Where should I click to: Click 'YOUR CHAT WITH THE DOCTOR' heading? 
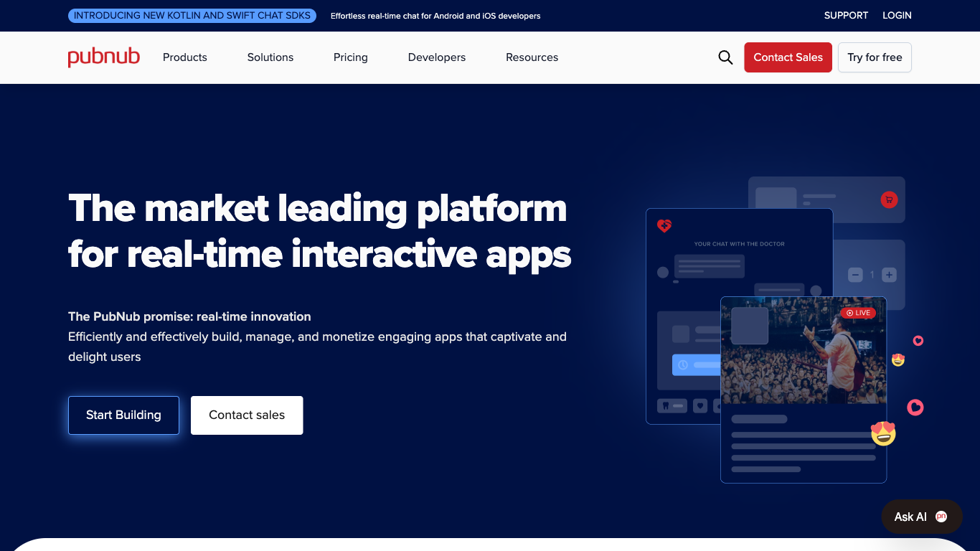point(739,244)
